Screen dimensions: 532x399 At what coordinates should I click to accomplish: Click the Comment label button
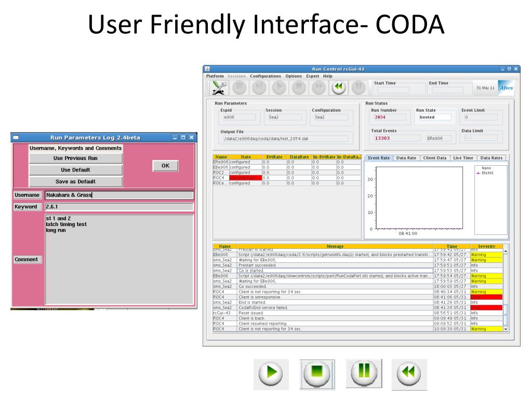tap(26, 260)
